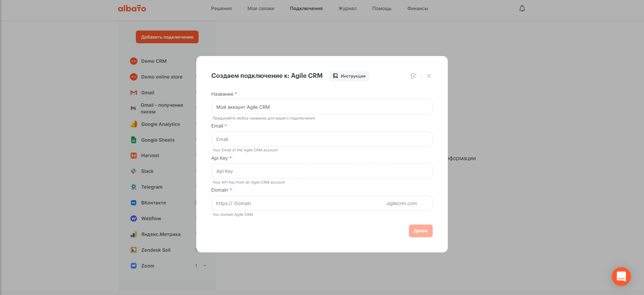
Task: Open the Финансы page
Action: [x=418, y=8]
